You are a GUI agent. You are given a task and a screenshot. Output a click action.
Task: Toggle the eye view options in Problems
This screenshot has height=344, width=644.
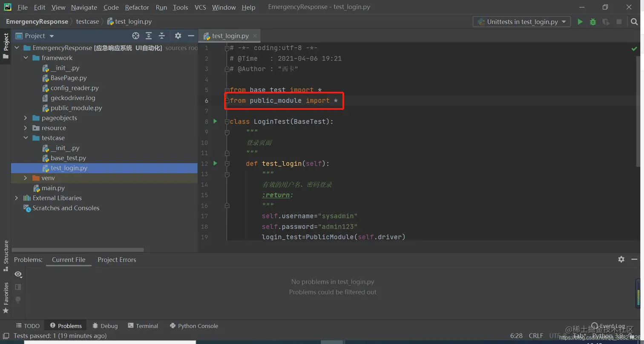[x=18, y=274]
